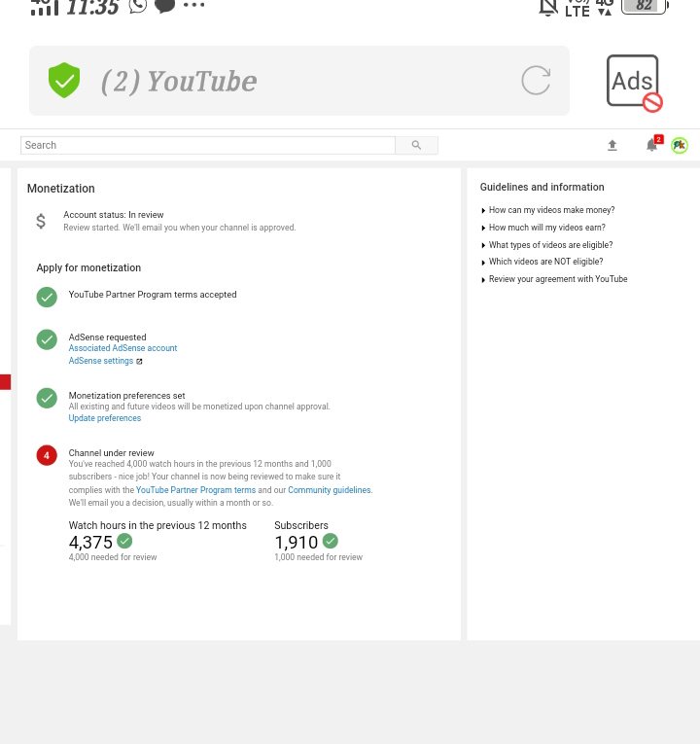Click checkmark beside Monetization preferences set
The width and height of the screenshot is (700, 744).
pyautogui.click(x=47, y=398)
